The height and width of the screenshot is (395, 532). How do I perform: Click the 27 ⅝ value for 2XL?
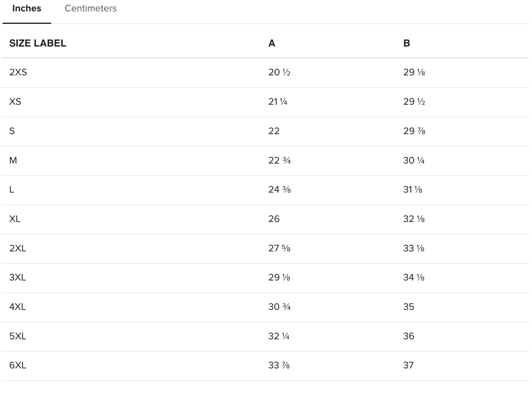279,248
